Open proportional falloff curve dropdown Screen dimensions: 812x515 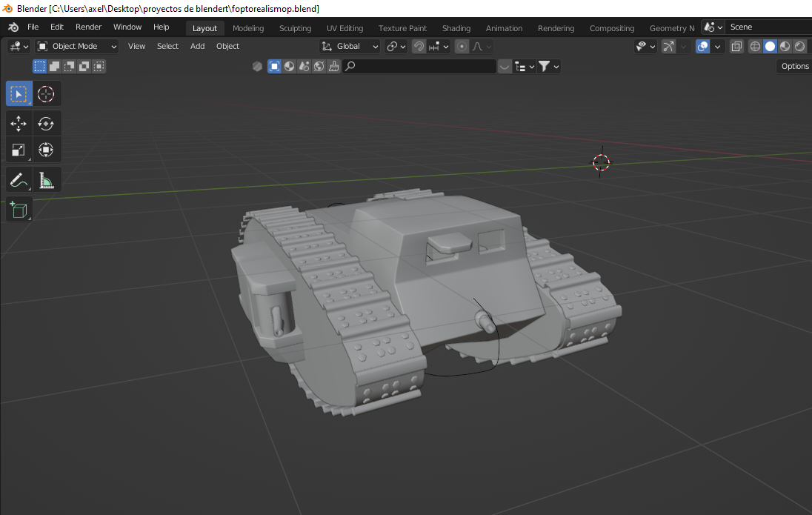pyautogui.click(x=481, y=47)
